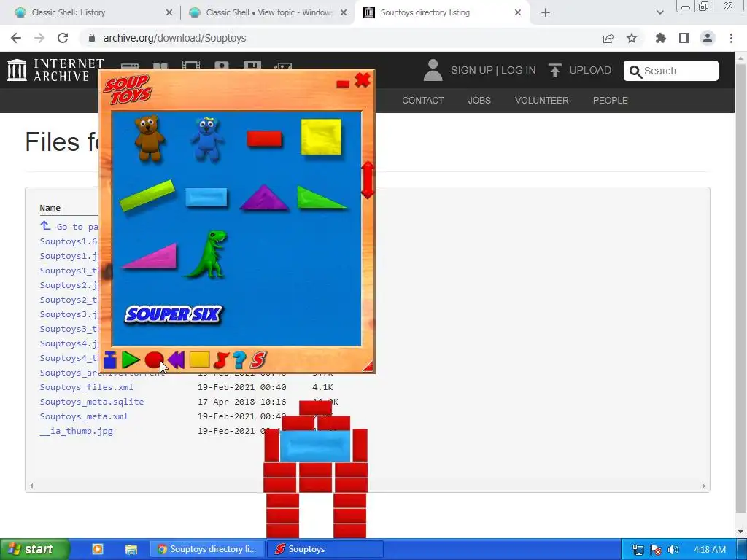Click the security alert tray icon

coord(656,550)
